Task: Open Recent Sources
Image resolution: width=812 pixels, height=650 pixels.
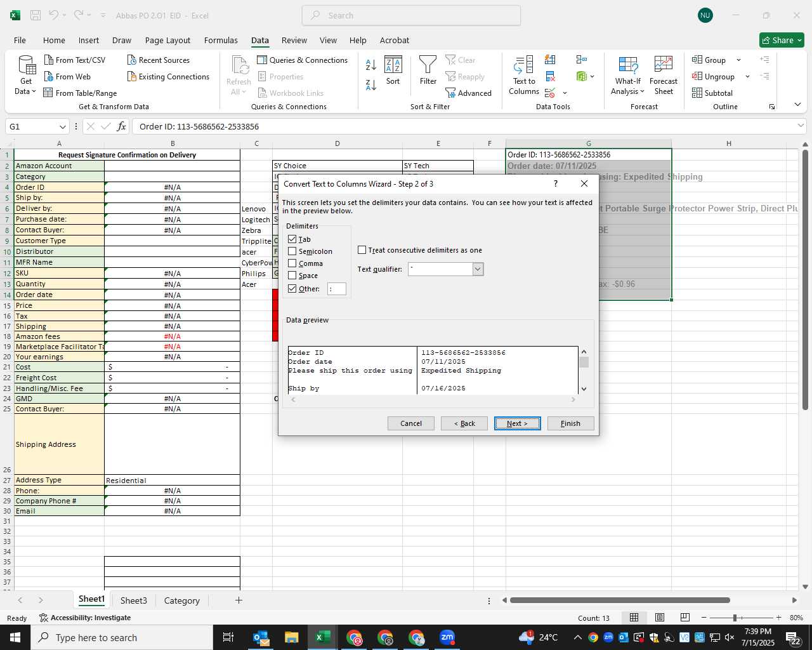Action: [x=158, y=60]
